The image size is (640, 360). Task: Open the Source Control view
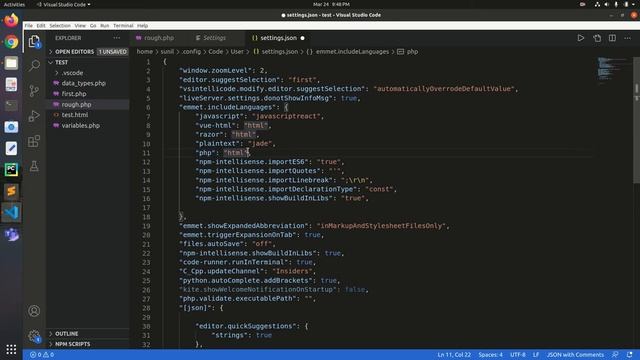34,91
